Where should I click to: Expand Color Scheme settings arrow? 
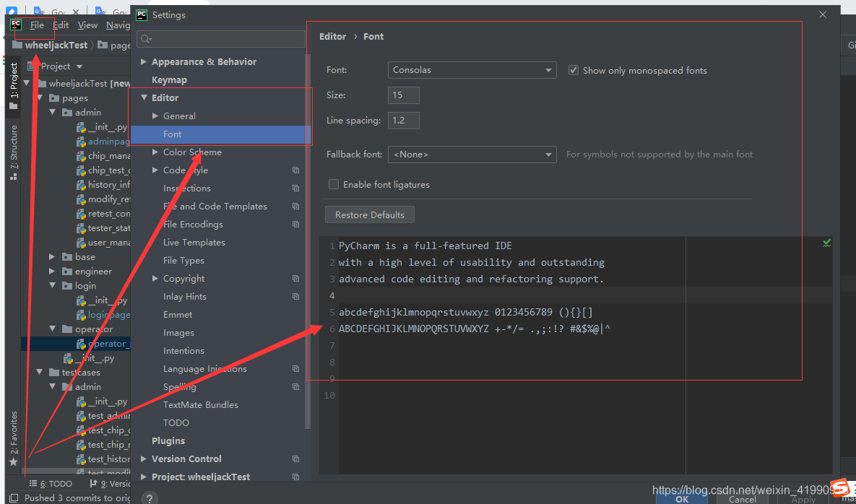click(x=155, y=152)
